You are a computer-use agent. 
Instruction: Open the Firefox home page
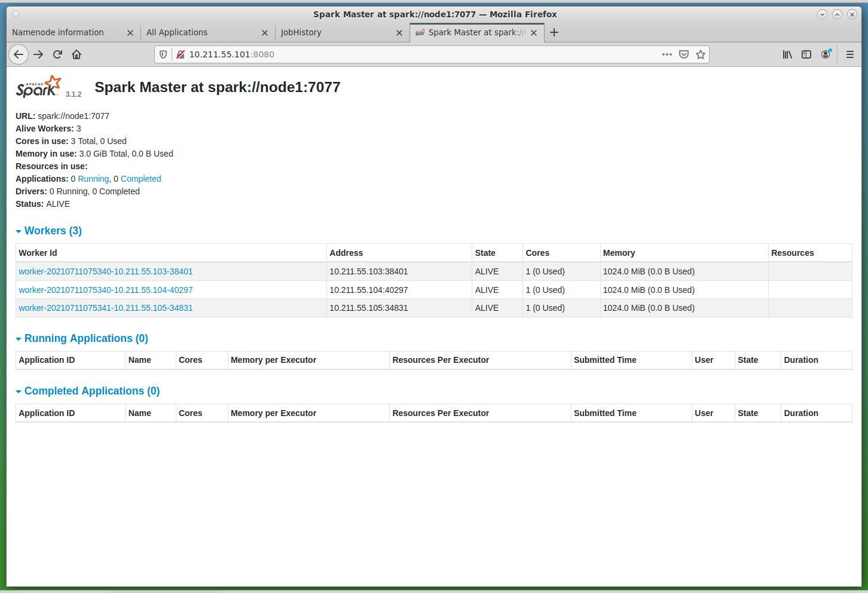tap(77, 54)
